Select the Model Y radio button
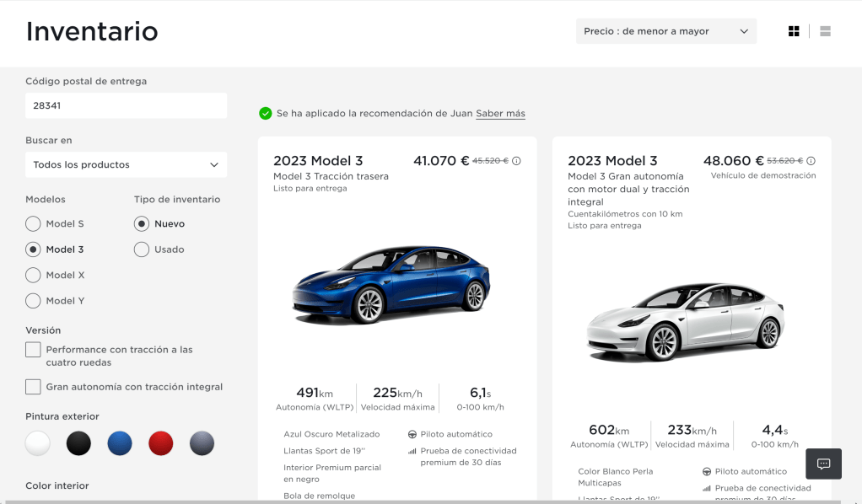 (x=33, y=301)
